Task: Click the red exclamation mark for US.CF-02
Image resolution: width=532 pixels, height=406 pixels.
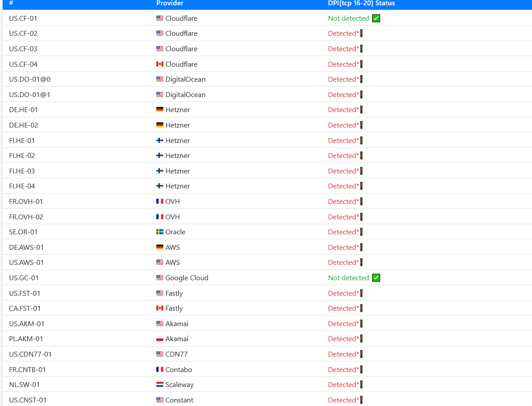Action: tap(361, 34)
